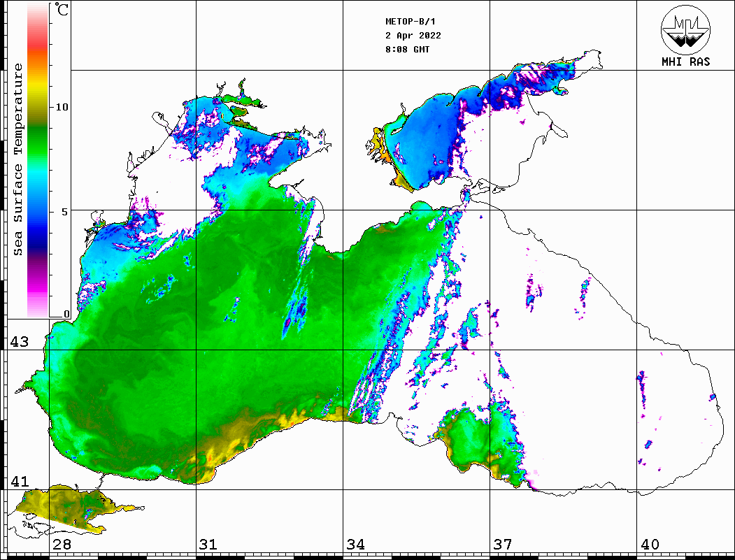Click the "0" tick on temperature scale

tap(66, 314)
